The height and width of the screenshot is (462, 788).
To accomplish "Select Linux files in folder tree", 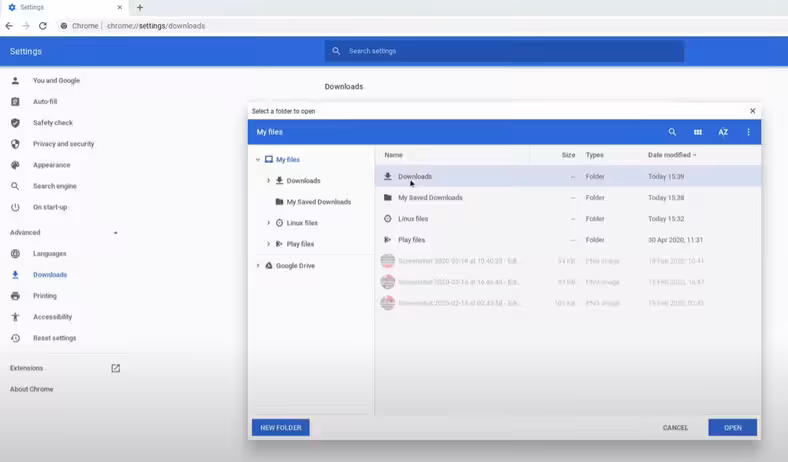I will 302,223.
